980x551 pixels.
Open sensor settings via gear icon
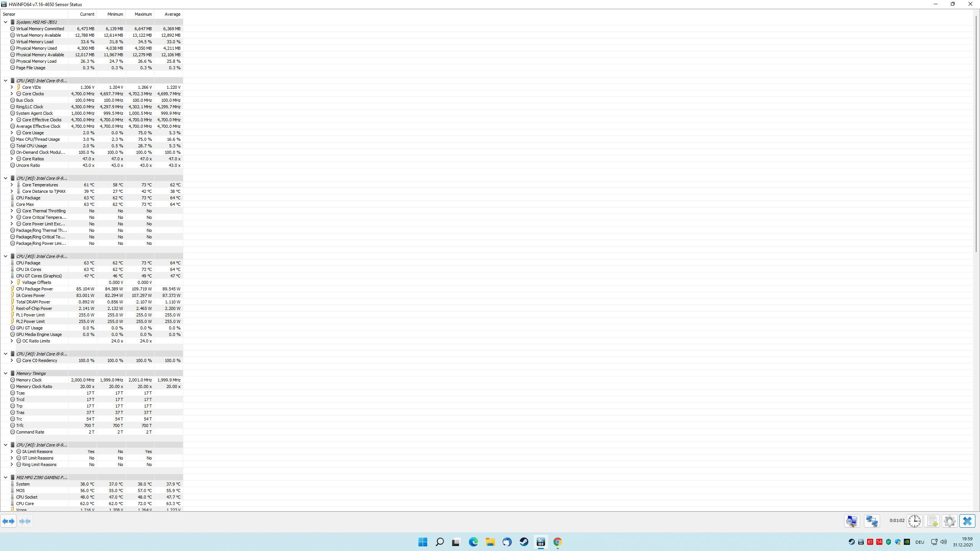(949, 521)
